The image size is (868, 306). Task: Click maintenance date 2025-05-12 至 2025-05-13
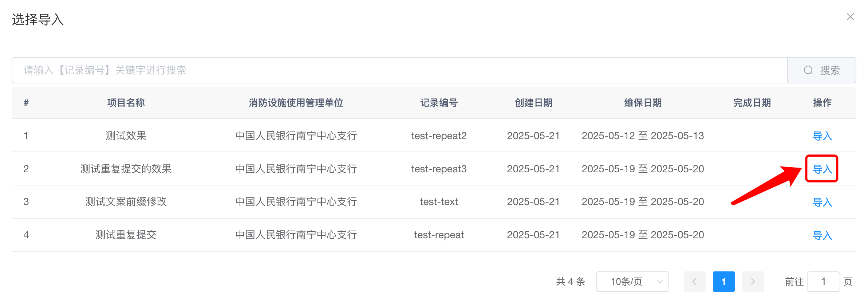[x=643, y=136]
